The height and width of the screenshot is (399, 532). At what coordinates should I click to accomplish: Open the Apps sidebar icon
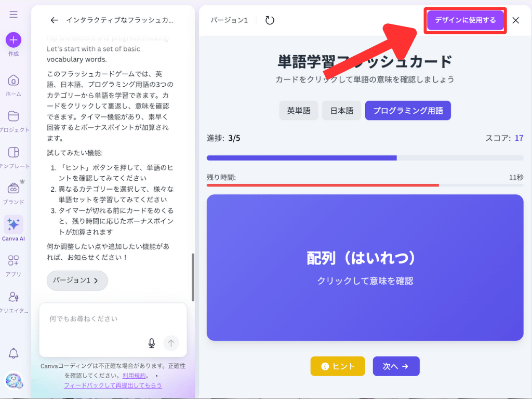[14, 260]
